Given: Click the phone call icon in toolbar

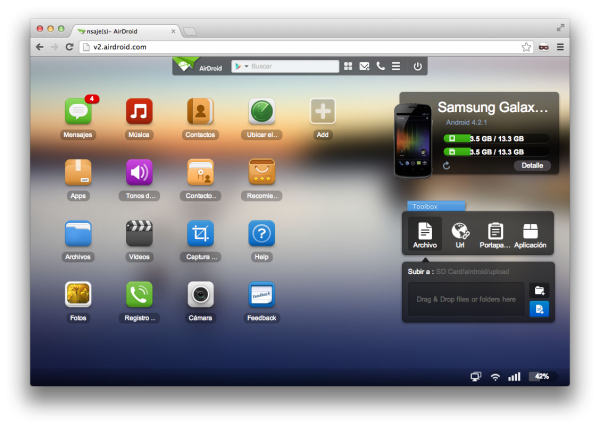Looking at the screenshot, I should [x=380, y=66].
